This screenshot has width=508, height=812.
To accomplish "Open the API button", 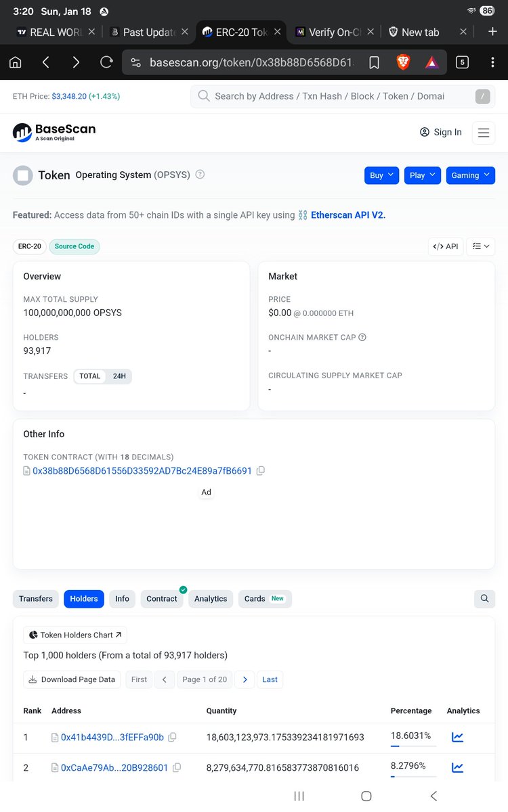I will tap(446, 246).
